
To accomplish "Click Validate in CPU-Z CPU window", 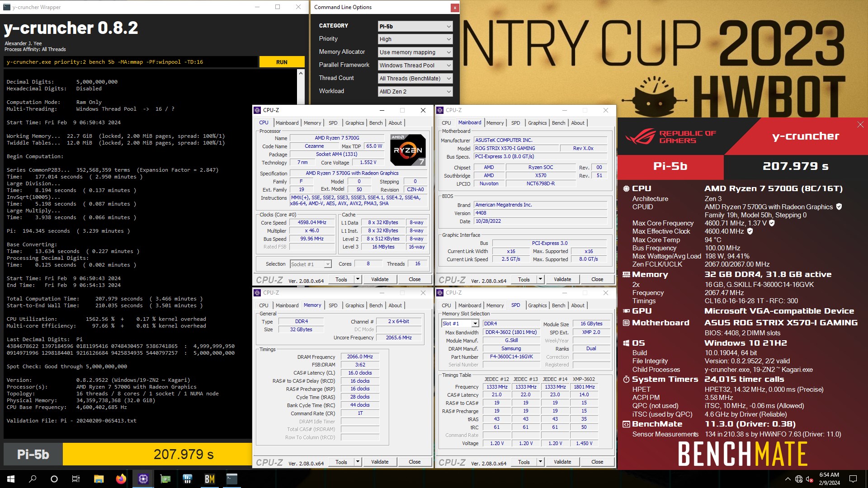I will click(380, 279).
